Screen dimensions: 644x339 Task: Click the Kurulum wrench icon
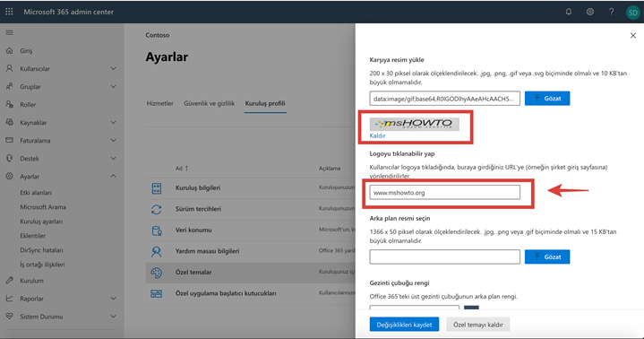point(10,281)
